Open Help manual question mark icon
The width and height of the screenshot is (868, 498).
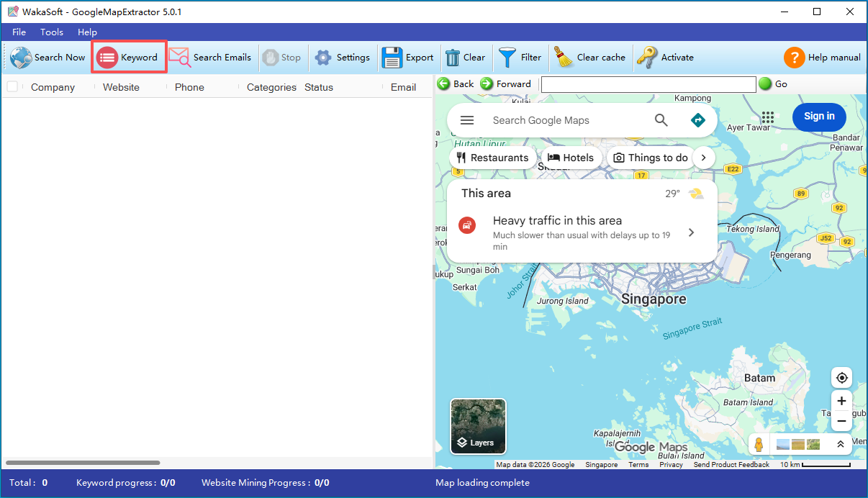point(794,58)
